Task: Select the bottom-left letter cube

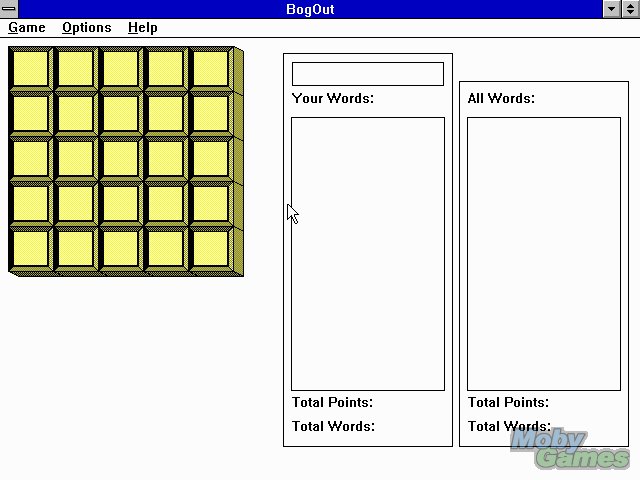Action: point(30,248)
